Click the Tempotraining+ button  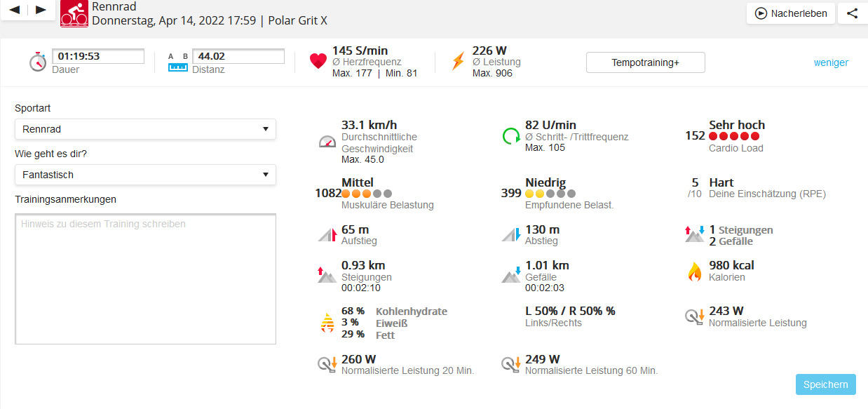pyautogui.click(x=645, y=62)
